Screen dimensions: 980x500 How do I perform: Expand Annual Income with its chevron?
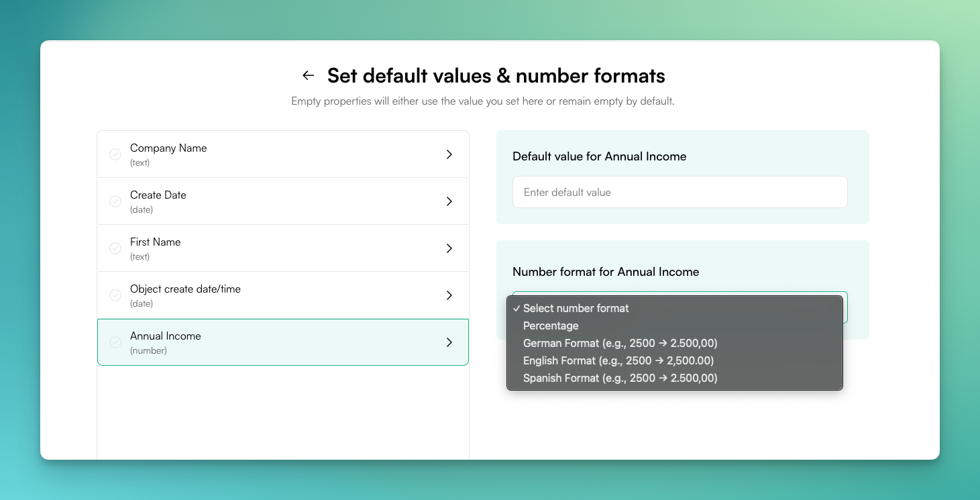pyautogui.click(x=449, y=342)
